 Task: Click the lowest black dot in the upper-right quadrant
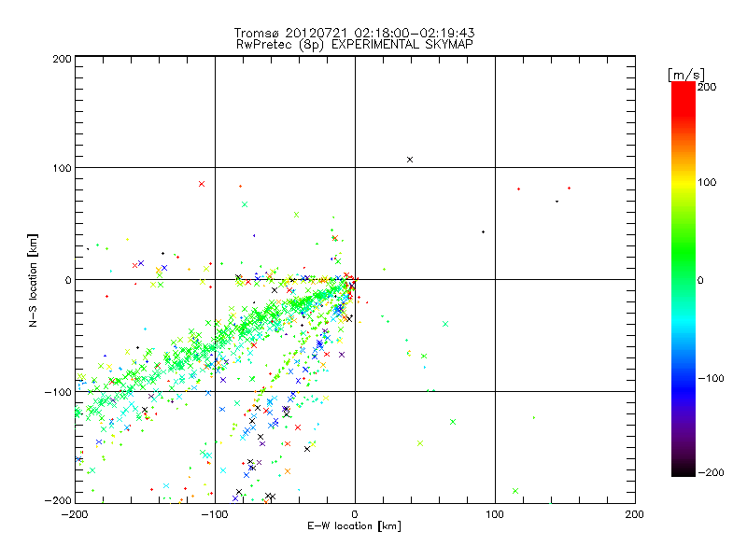pyautogui.click(x=483, y=231)
